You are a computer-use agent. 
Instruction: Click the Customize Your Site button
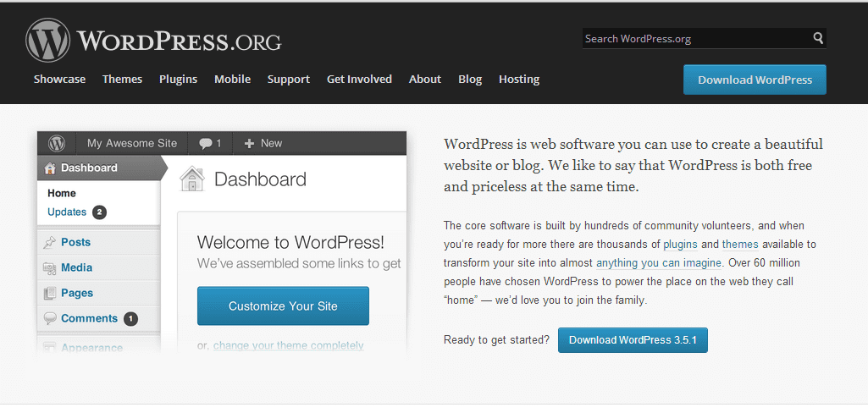pyautogui.click(x=283, y=306)
